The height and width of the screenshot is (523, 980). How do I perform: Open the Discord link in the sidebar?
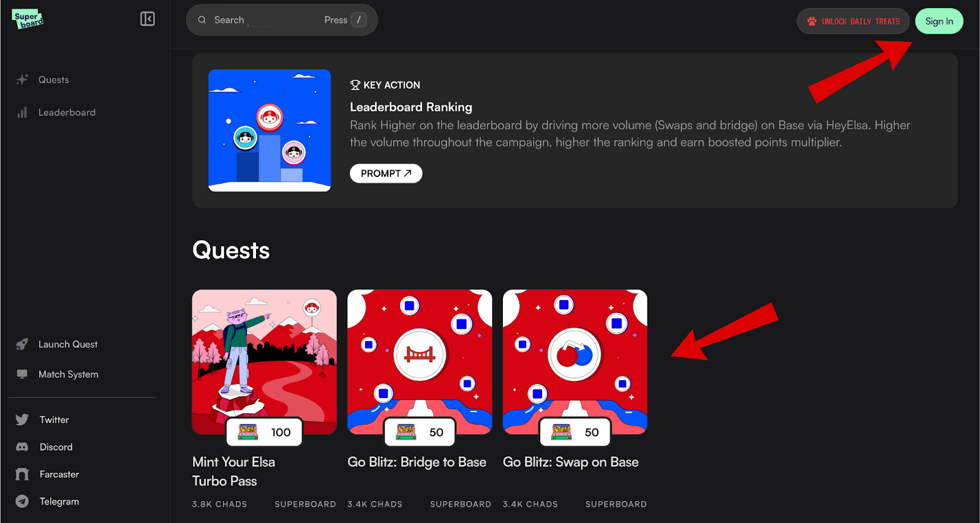tap(56, 447)
